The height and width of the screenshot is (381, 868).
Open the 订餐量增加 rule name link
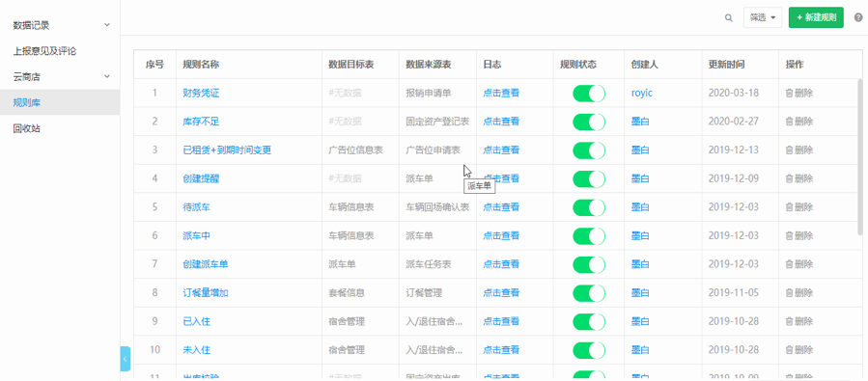[206, 293]
